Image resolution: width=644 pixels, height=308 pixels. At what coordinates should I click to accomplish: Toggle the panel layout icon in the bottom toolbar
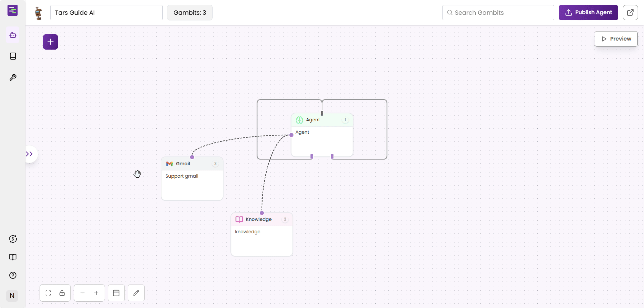[x=116, y=293]
